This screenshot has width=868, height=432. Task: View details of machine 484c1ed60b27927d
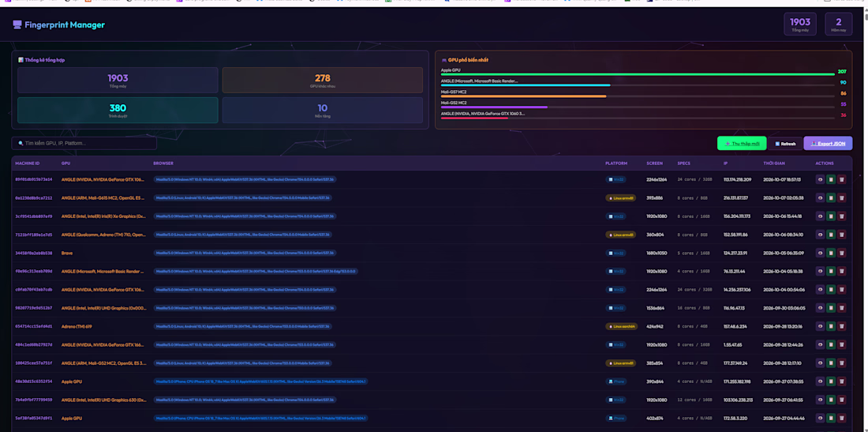coord(820,344)
